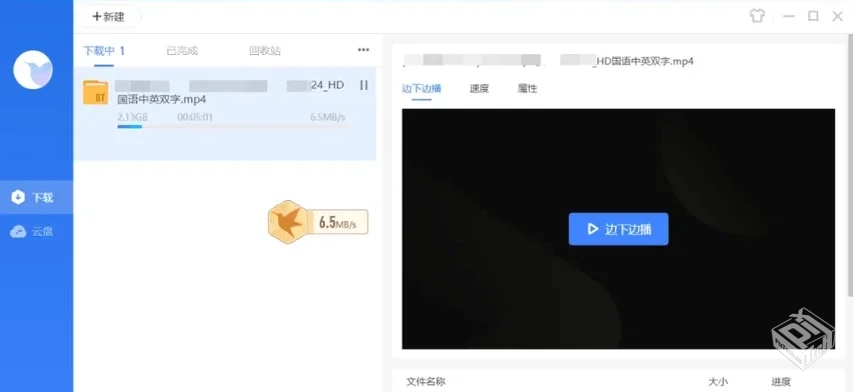Switch to the 边下边播 detail tab

421,89
